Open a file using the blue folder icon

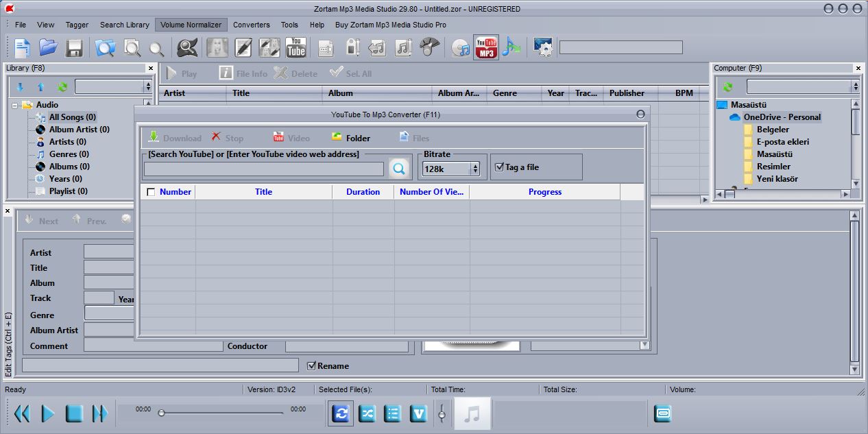tap(48, 47)
